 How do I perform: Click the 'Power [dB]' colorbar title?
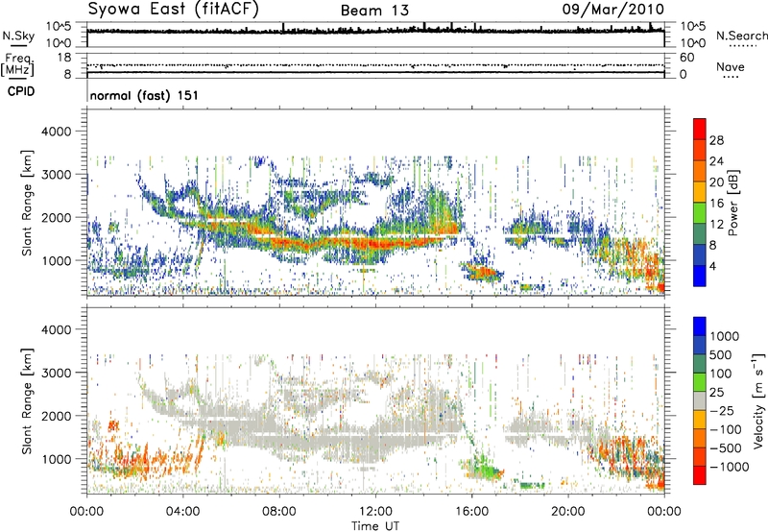point(733,203)
